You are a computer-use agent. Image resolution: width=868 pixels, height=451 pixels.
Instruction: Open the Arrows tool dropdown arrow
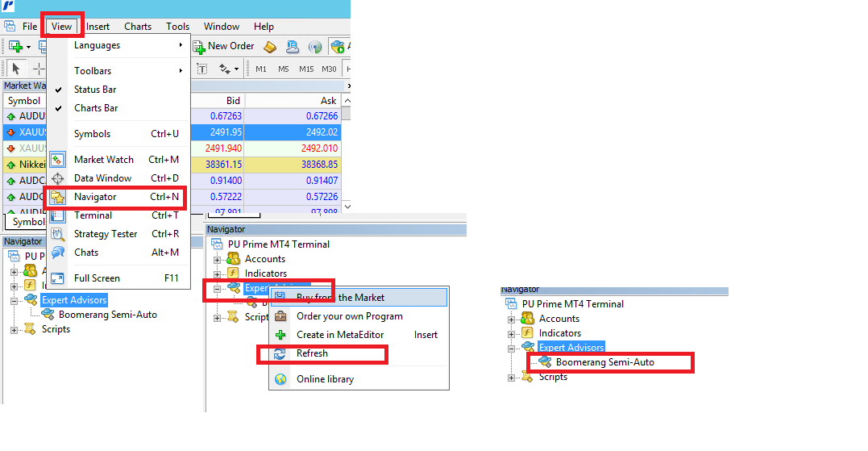point(236,69)
